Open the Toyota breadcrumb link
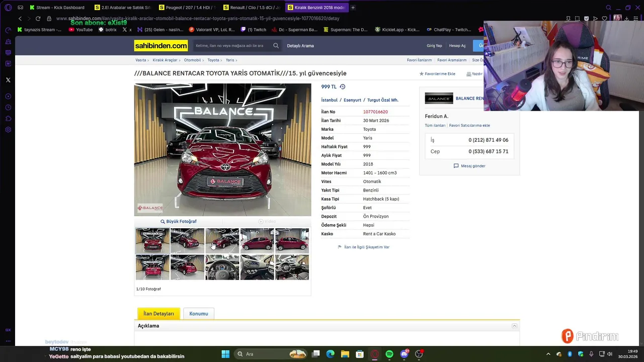This screenshot has width=644, height=362. 213,60
